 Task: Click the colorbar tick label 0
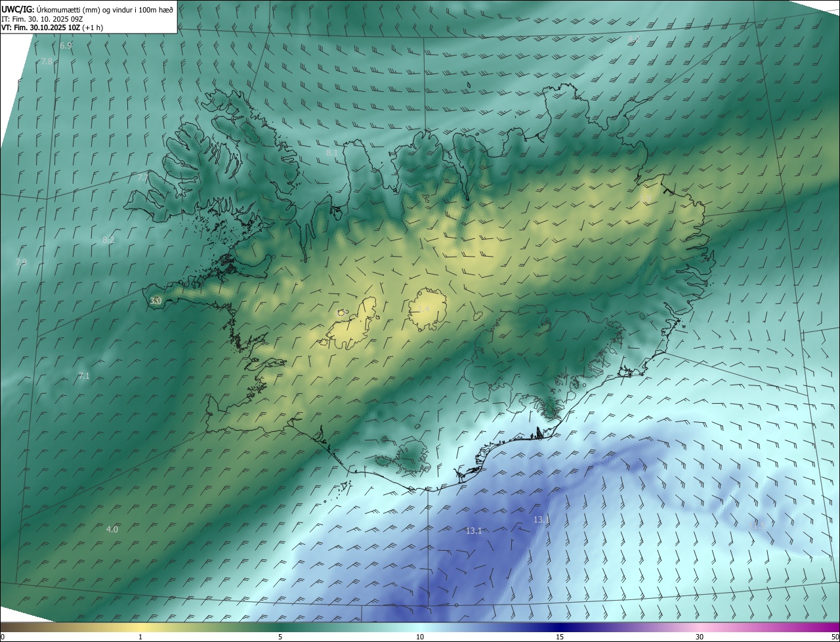(x=2, y=637)
